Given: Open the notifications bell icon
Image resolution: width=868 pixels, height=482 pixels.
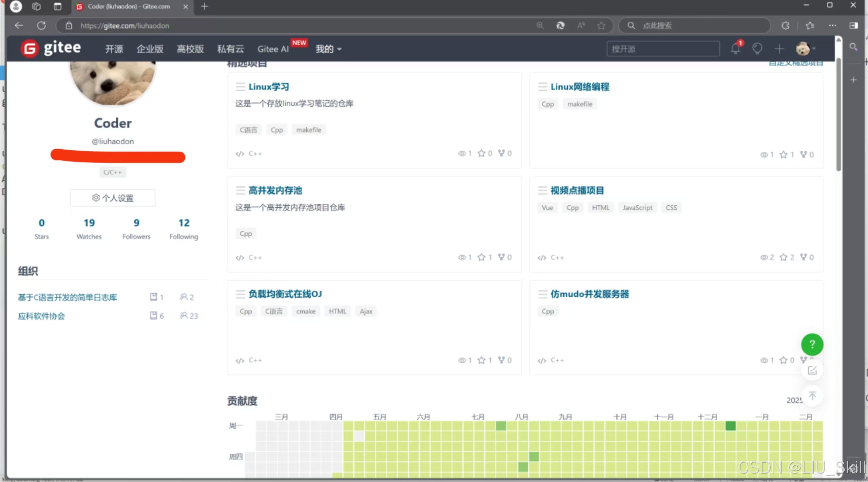Looking at the screenshot, I should pyautogui.click(x=735, y=49).
